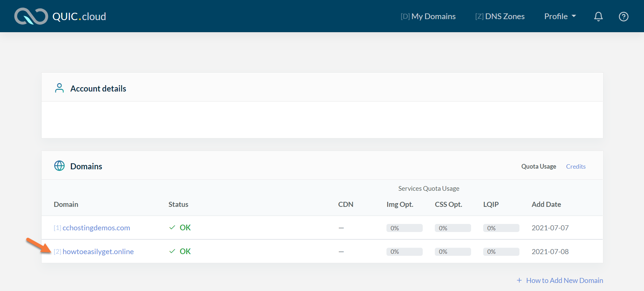The image size is (644, 291).
Task: Click the QUIC.cloud logo icon
Action: 31,16
